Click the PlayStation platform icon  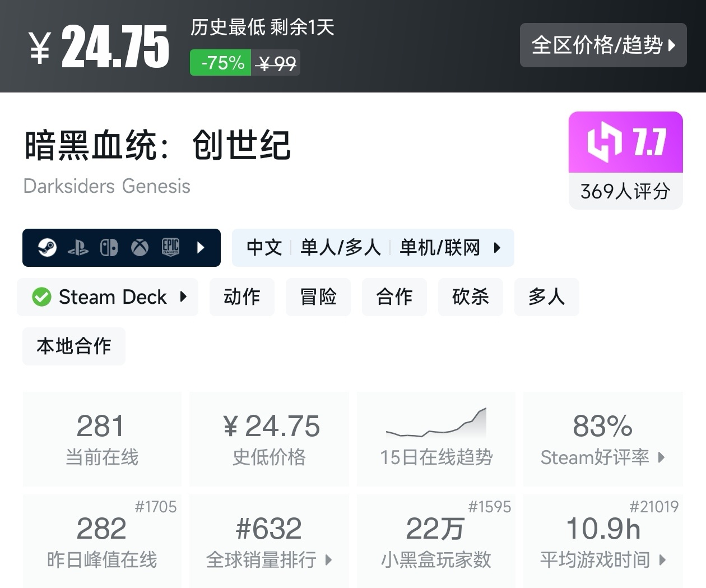78,247
